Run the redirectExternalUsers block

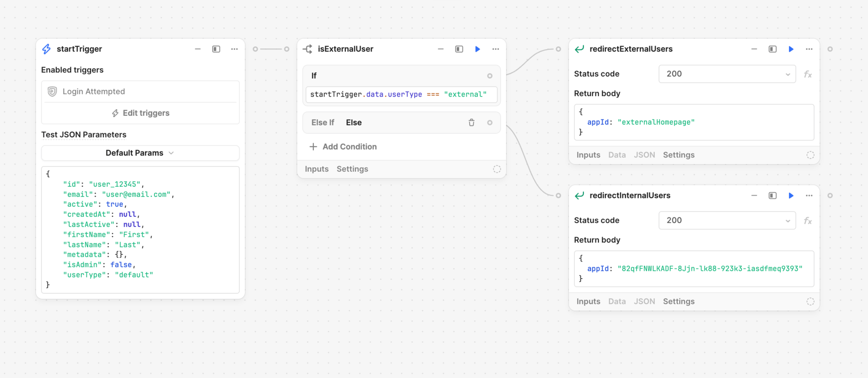click(791, 49)
